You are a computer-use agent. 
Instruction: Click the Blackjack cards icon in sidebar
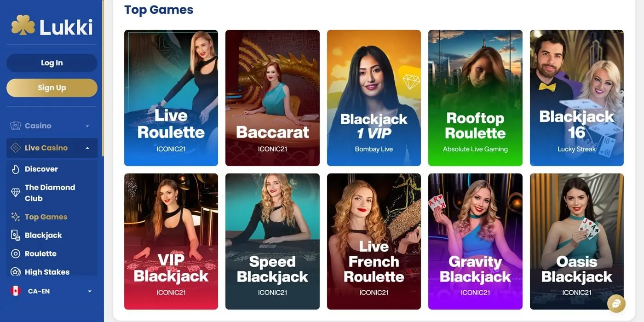pos(16,235)
